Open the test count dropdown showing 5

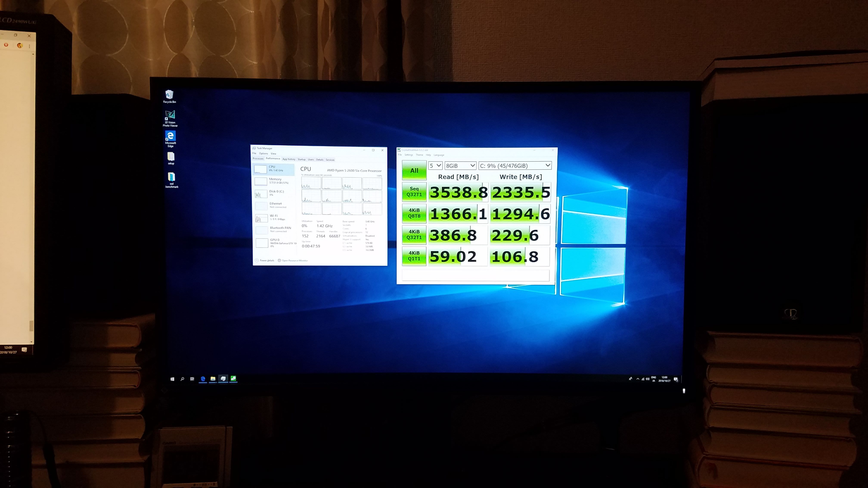(x=435, y=166)
